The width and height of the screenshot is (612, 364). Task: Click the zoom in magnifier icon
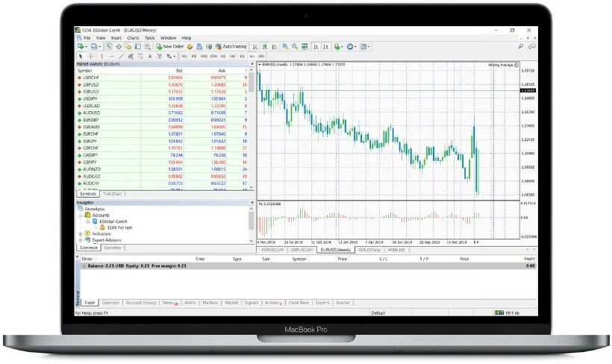point(285,46)
